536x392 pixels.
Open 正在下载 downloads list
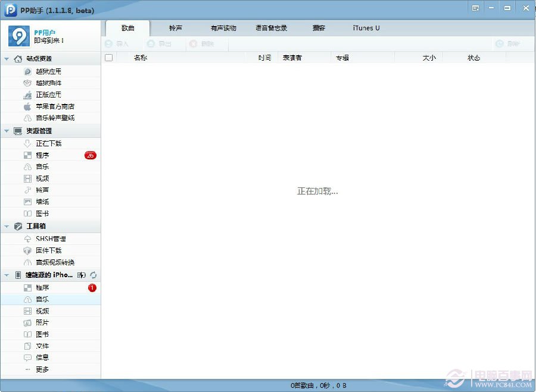(x=48, y=143)
